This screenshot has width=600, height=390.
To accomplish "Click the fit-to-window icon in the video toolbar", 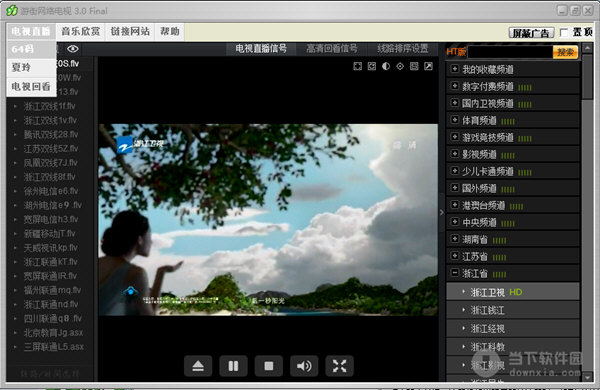I will point(357,67).
